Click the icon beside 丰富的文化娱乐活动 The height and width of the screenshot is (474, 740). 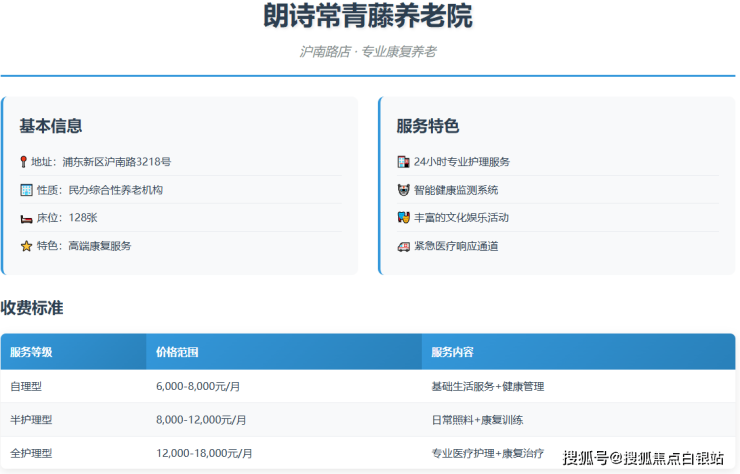(403, 218)
